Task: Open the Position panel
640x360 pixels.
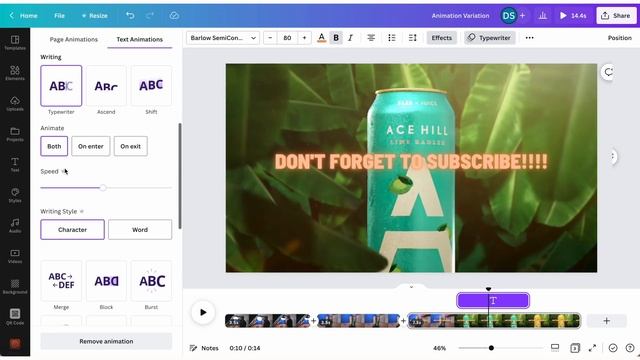Action: pyautogui.click(x=620, y=38)
